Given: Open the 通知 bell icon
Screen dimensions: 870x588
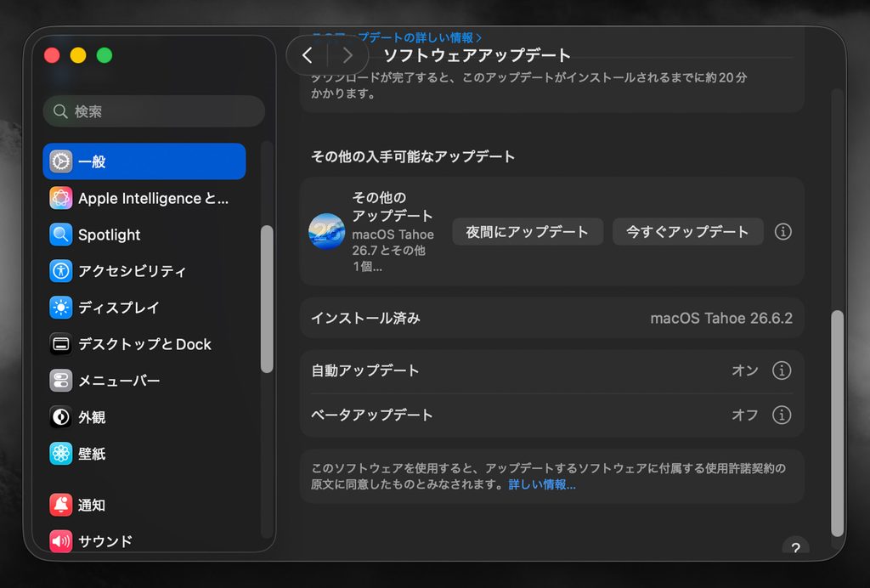Looking at the screenshot, I should point(61,505).
